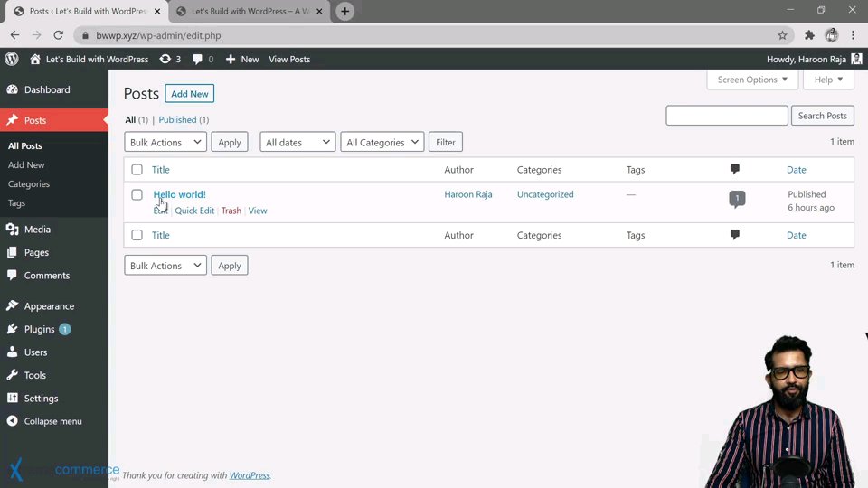Click View Posts in admin bar
The image size is (868, 488).
[x=289, y=60]
